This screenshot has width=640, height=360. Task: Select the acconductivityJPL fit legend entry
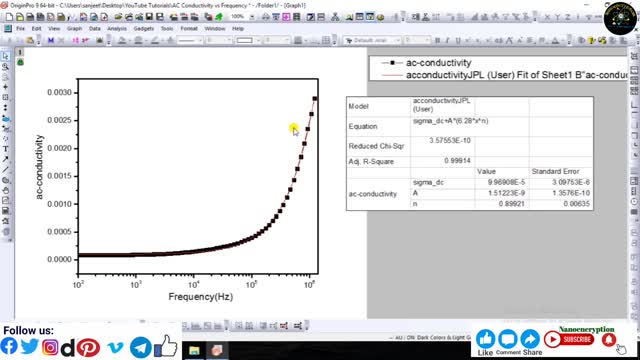pos(504,75)
